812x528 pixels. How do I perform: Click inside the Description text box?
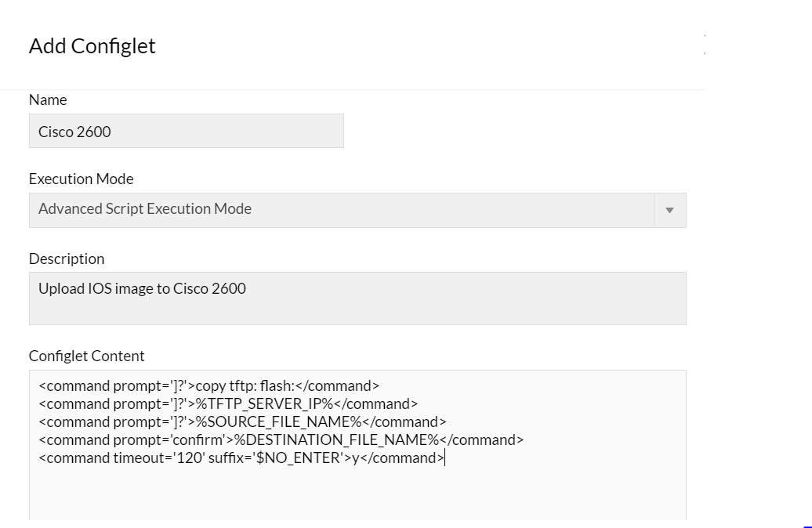pos(357,298)
